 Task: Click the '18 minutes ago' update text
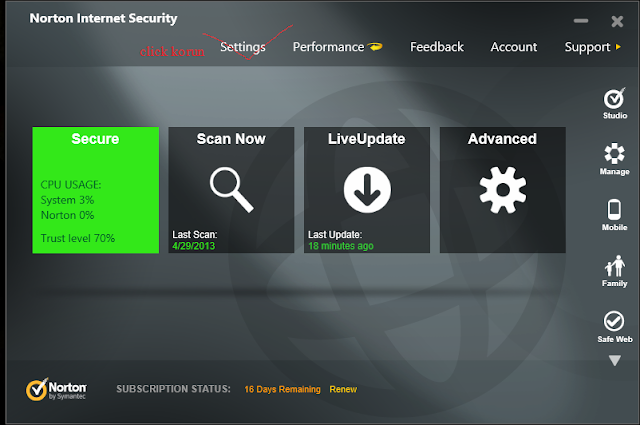tap(341, 246)
